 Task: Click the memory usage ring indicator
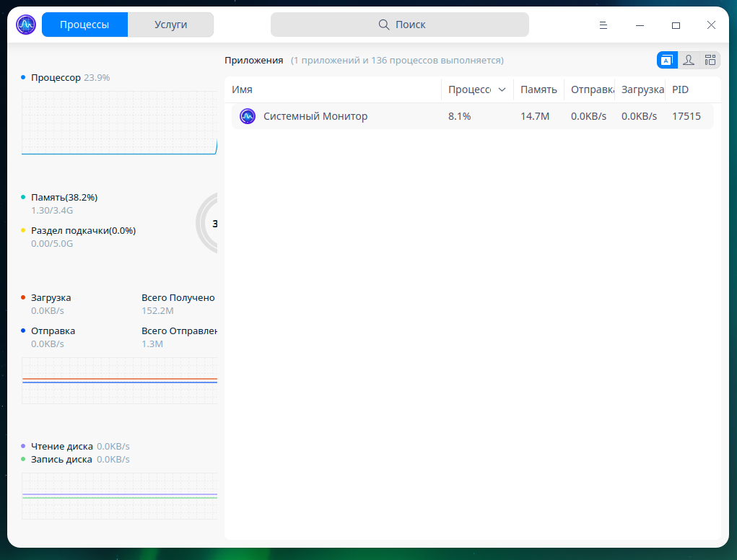(x=208, y=224)
